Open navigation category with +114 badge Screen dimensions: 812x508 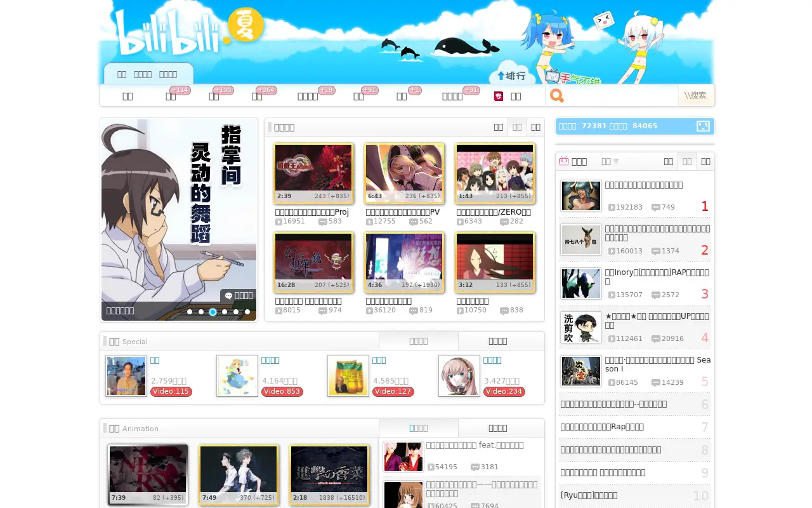tap(171, 96)
